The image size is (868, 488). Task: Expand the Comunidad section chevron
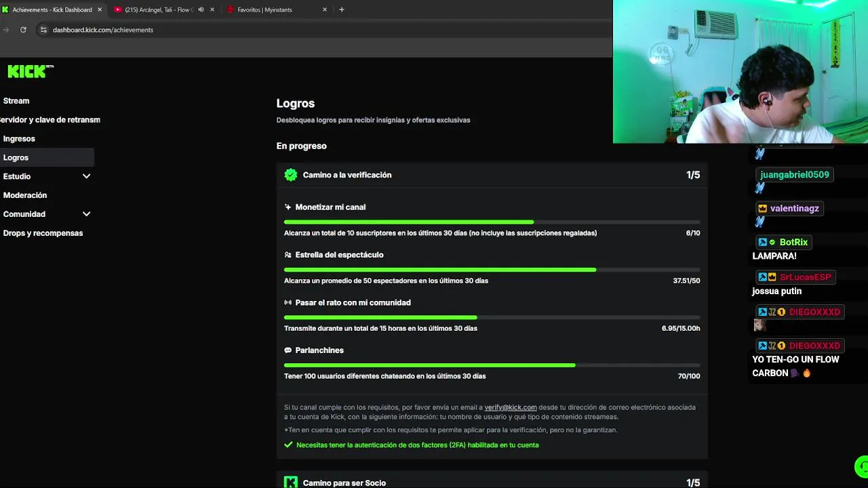pos(86,214)
